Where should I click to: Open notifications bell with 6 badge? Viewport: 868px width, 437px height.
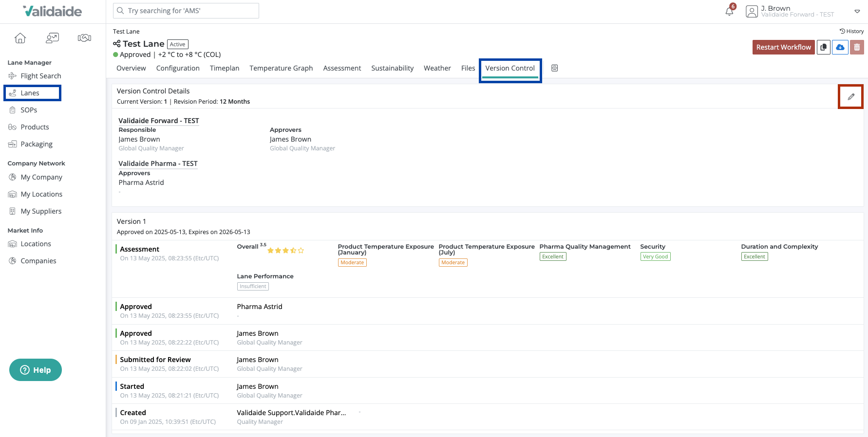730,11
